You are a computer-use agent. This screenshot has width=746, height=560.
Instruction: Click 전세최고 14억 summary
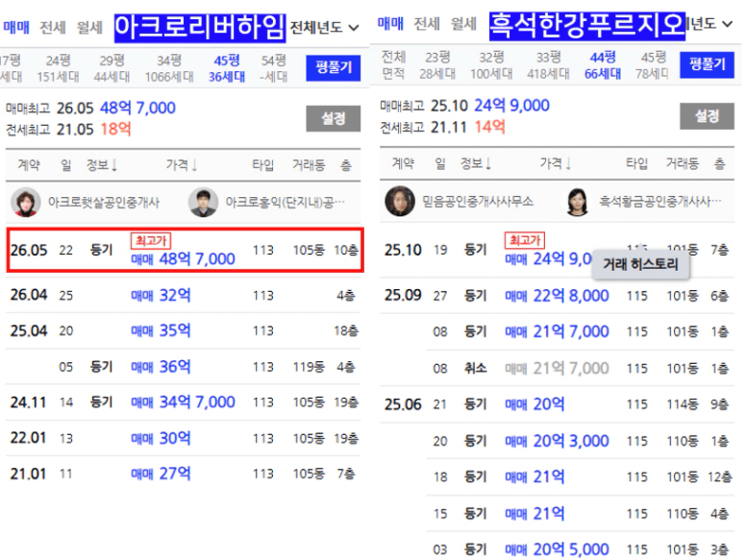(442, 127)
